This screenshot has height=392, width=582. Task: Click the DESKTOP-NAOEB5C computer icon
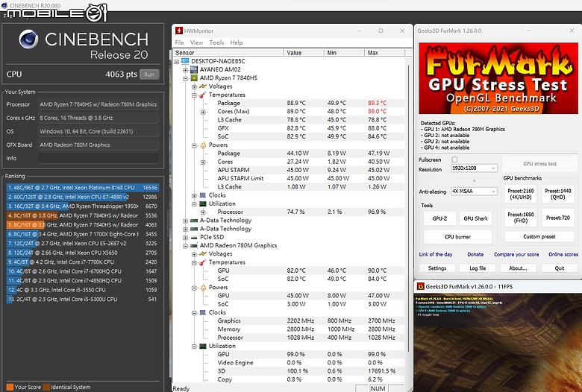pos(185,61)
